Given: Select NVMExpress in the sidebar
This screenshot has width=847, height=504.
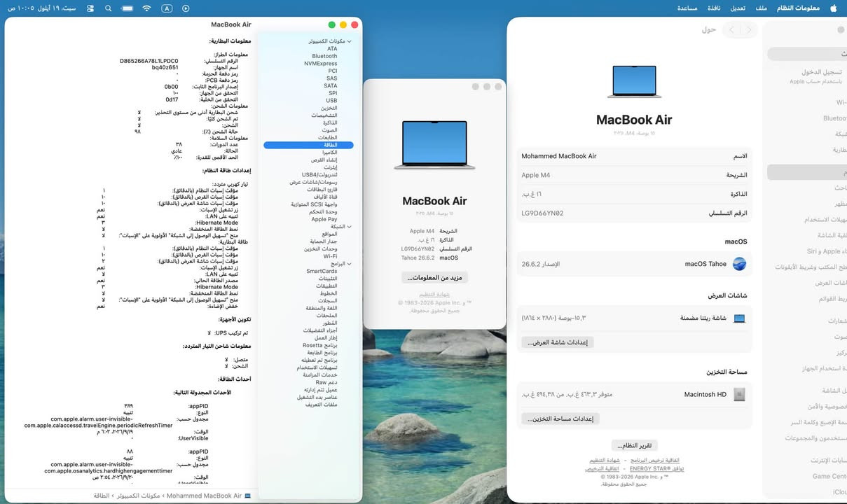Looking at the screenshot, I should 321,64.
